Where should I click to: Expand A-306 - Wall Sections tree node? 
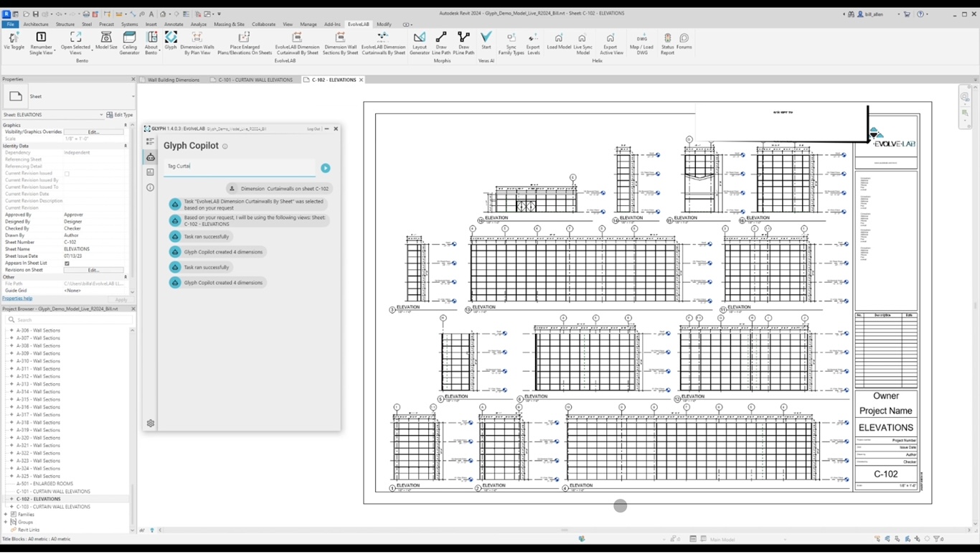point(11,331)
